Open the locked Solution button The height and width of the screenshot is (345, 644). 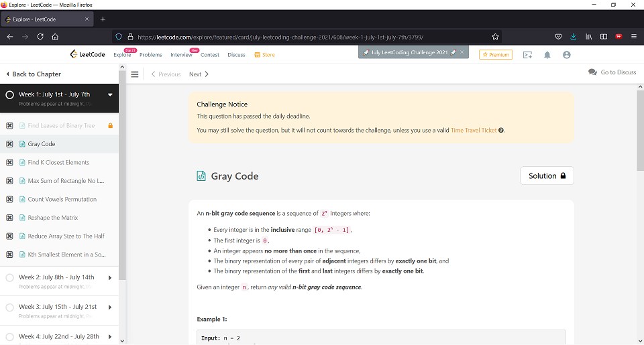(x=547, y=176)
